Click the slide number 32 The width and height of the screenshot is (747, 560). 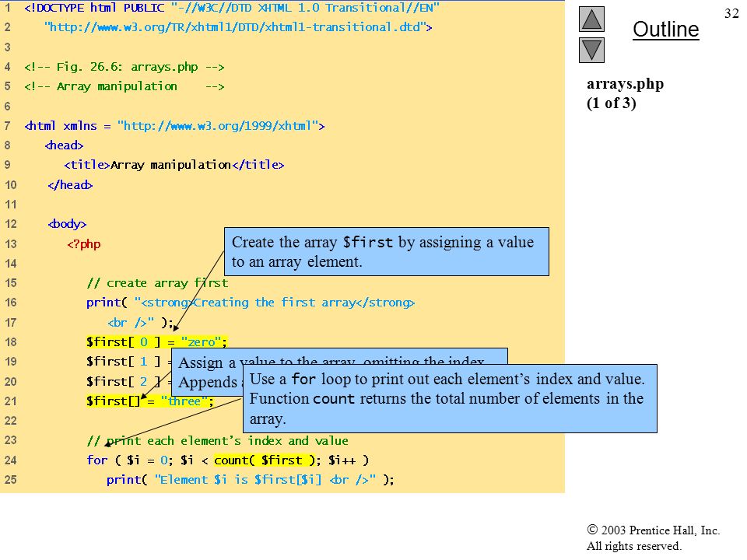731,13
